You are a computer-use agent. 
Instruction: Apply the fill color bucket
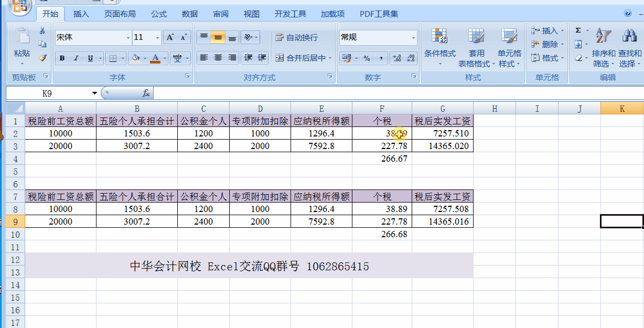click(x=136, y=58)
